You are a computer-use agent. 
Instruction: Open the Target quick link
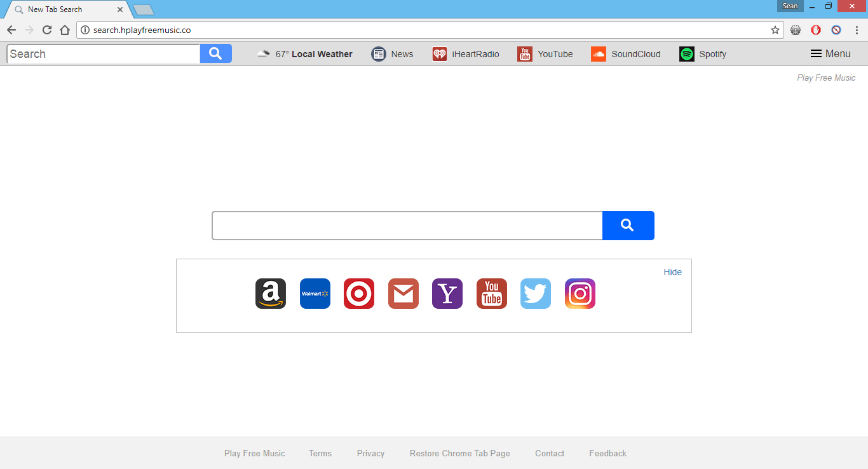359,294
